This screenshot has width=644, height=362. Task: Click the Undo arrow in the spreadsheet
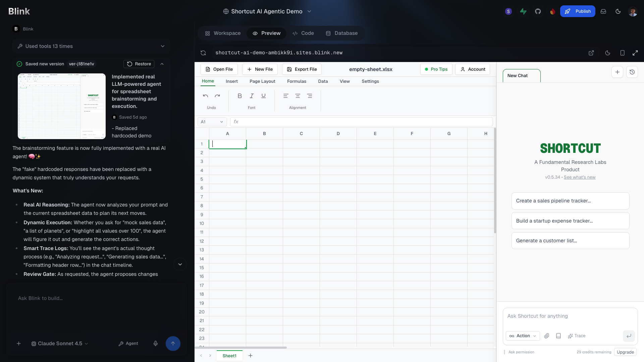[205, 96]
